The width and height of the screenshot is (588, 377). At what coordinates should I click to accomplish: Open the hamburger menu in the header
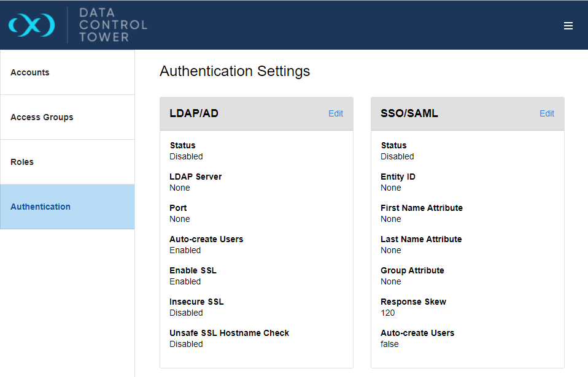click(568, 26)
